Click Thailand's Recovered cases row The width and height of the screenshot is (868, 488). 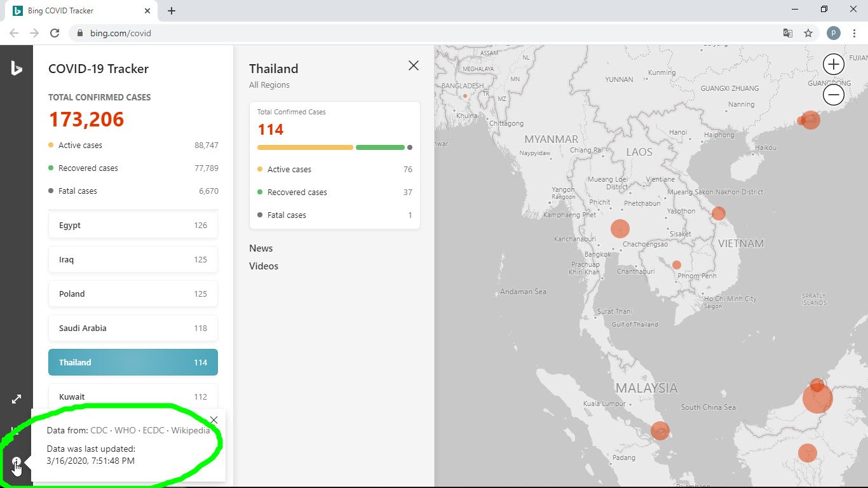pyautogui.click(x=335, y=193)
